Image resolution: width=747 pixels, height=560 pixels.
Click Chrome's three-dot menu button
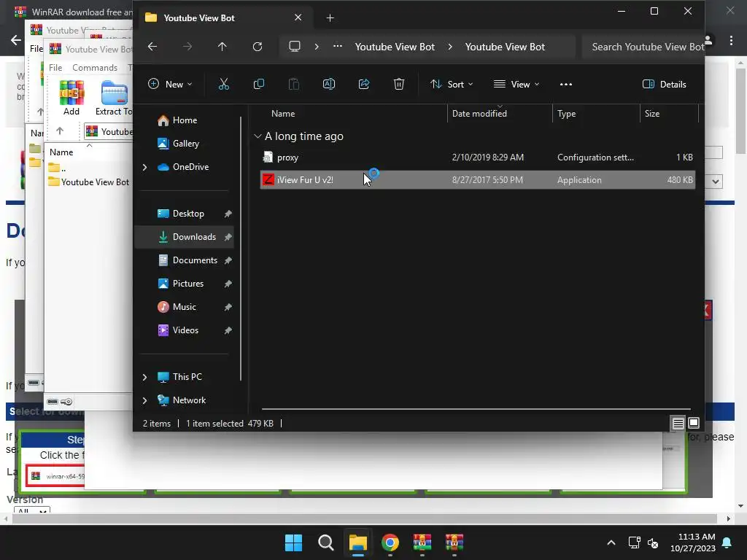(731, 41)
